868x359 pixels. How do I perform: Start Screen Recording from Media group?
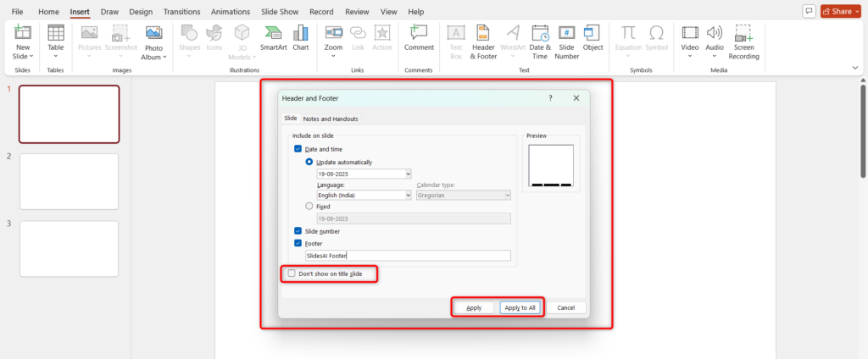(745, 41)
